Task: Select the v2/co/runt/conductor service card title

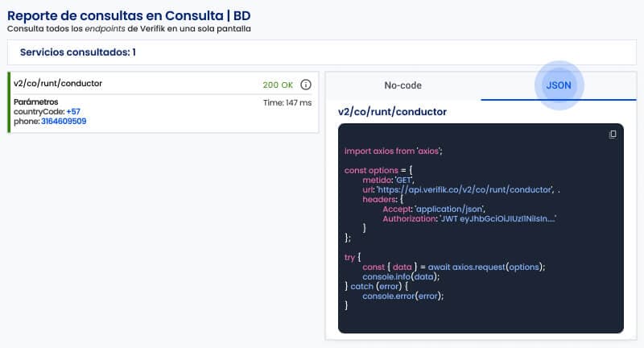Action: click(x=58, y=83)
